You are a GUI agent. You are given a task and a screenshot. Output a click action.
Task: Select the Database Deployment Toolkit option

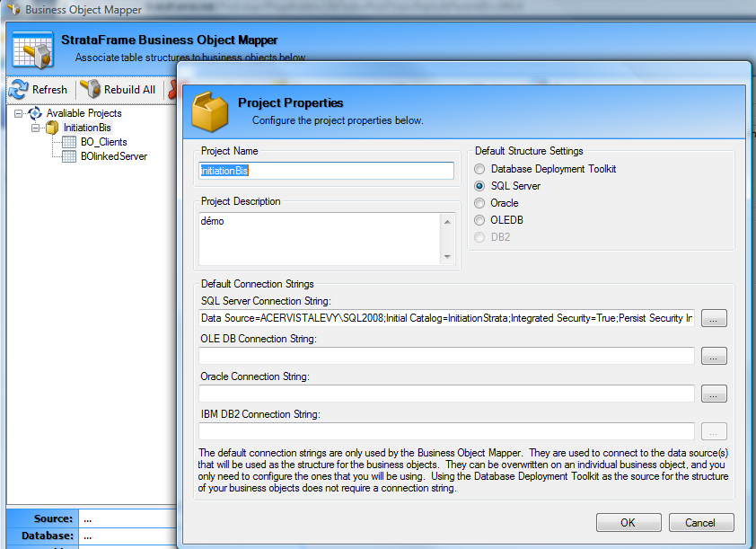click(x=479, y=169)
